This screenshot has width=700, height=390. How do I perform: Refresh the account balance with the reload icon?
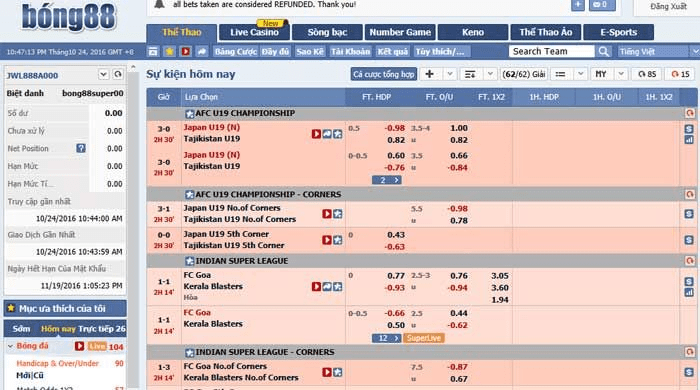coord(118,74)
